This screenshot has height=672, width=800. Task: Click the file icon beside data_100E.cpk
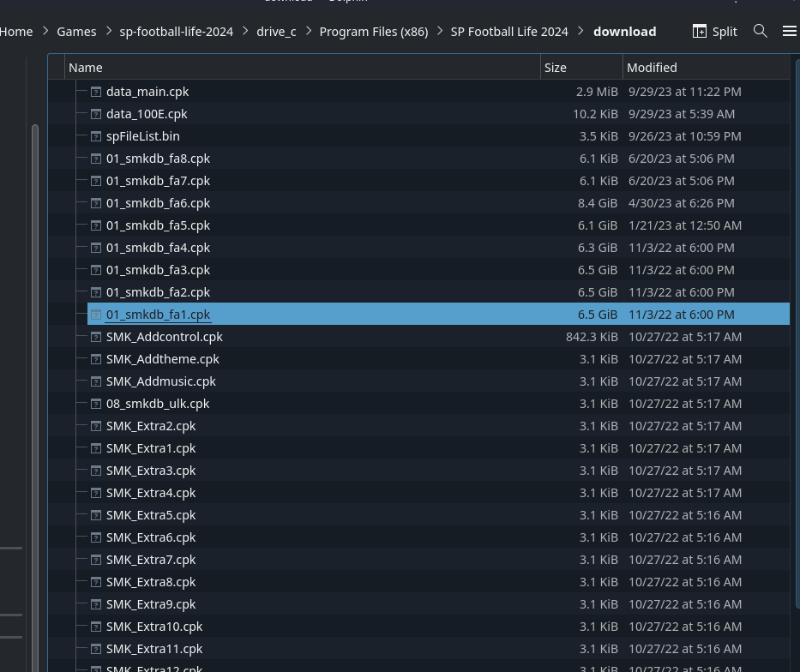point(95,114)
